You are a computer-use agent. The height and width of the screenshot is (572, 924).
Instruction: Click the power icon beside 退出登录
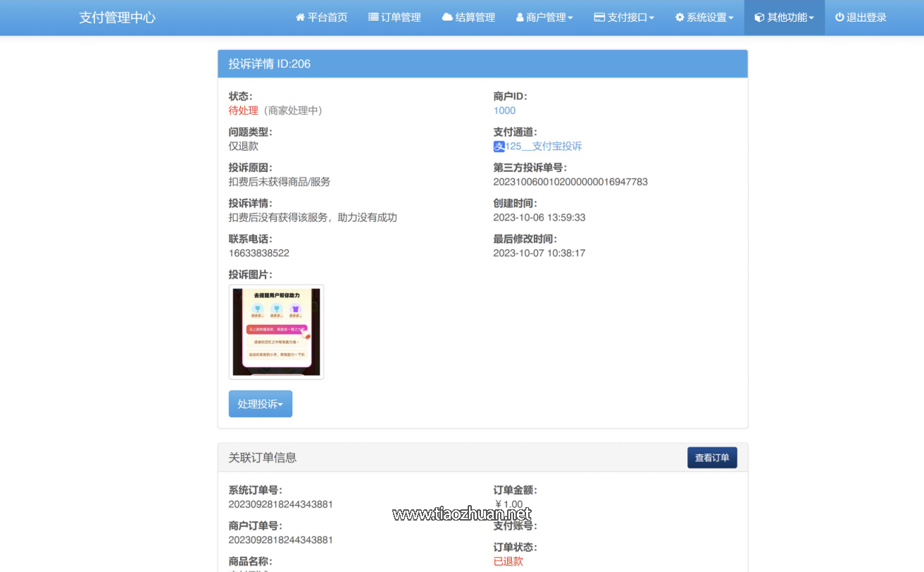(x=839, y=18)
